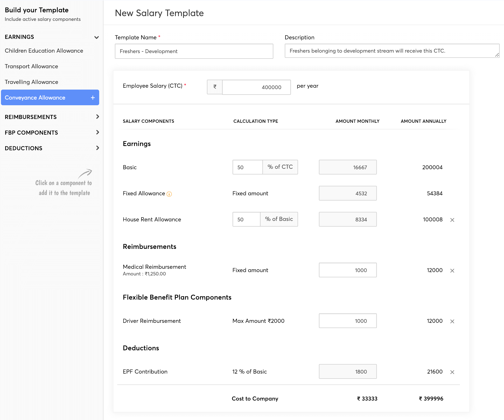Edit the Description text box
Viewport: 504px width, 420px height.
[392, 51]
